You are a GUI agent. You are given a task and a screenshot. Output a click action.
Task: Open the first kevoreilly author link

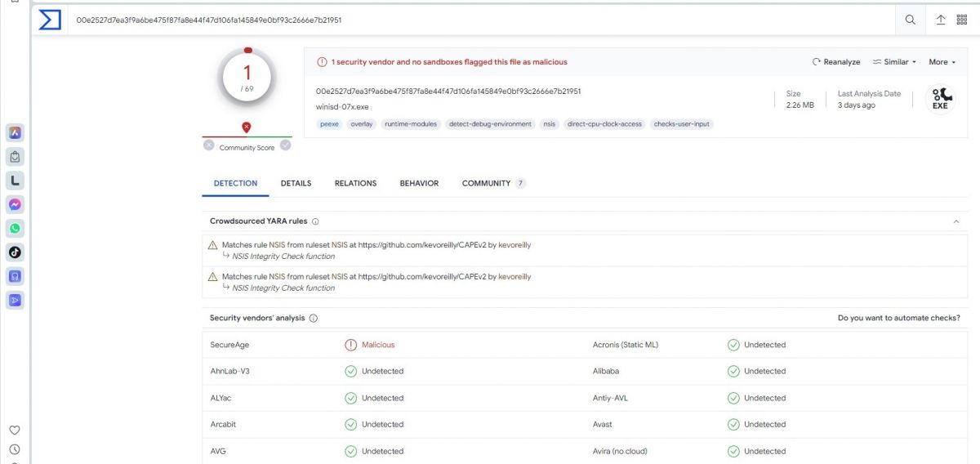click(514, 244)
